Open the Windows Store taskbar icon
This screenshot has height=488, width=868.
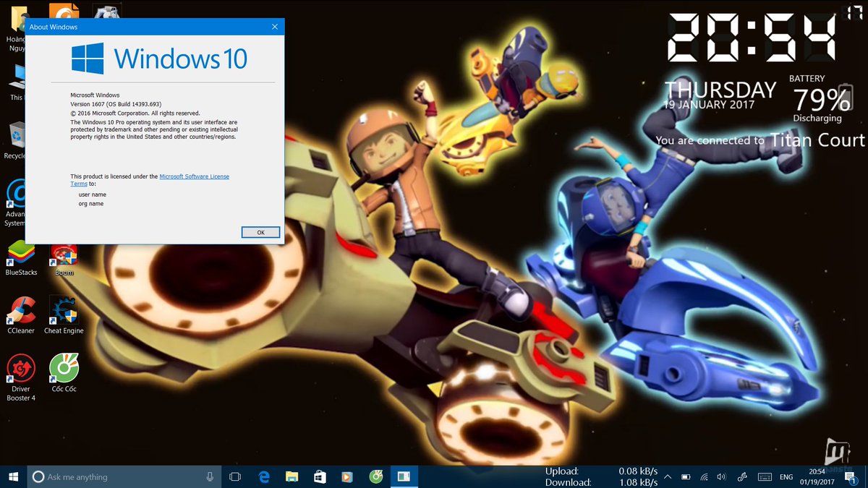point(320,476)
